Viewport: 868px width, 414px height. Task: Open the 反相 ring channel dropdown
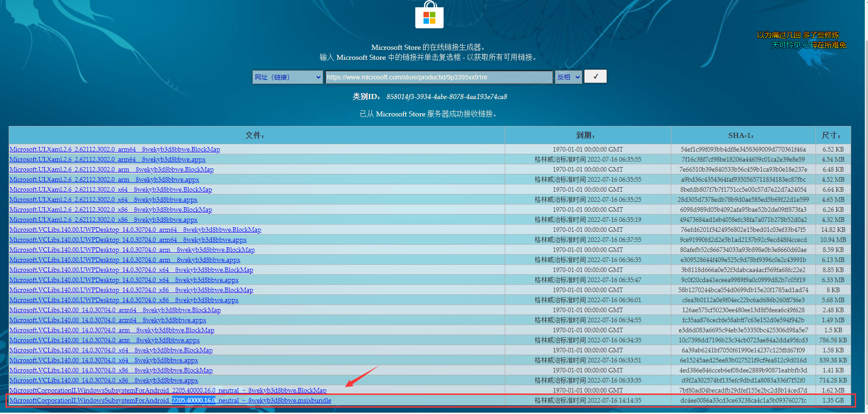tap(568, 77)
